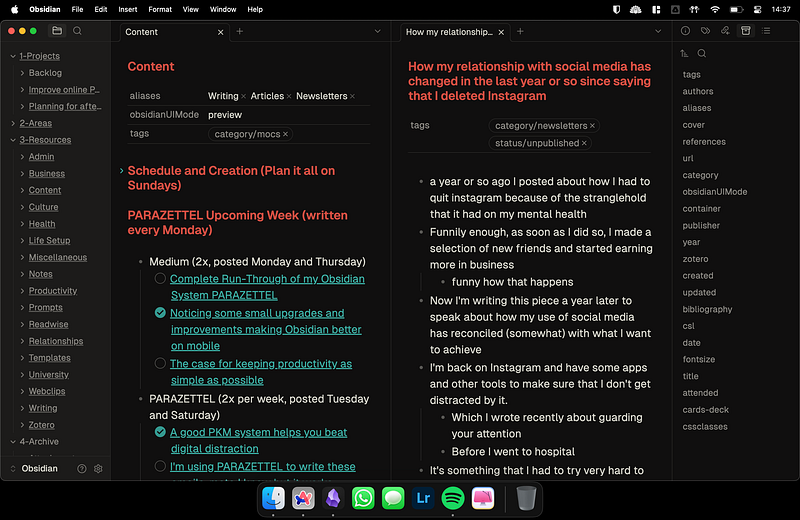Viewport: 800px width, 520px height.
Task: Uncheck Noticing some small upgrades task
Action: [x=160, y=313]
